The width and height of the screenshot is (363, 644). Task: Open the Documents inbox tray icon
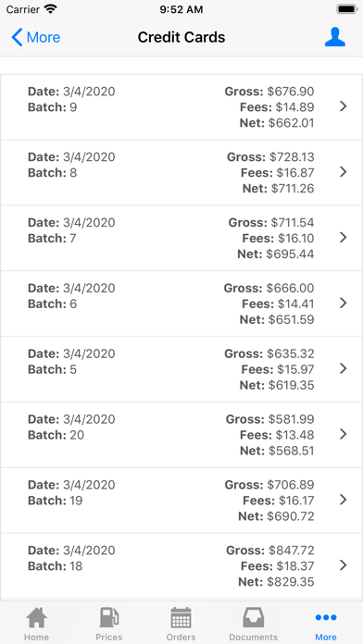pyautogui.click(x=253, y=617)
